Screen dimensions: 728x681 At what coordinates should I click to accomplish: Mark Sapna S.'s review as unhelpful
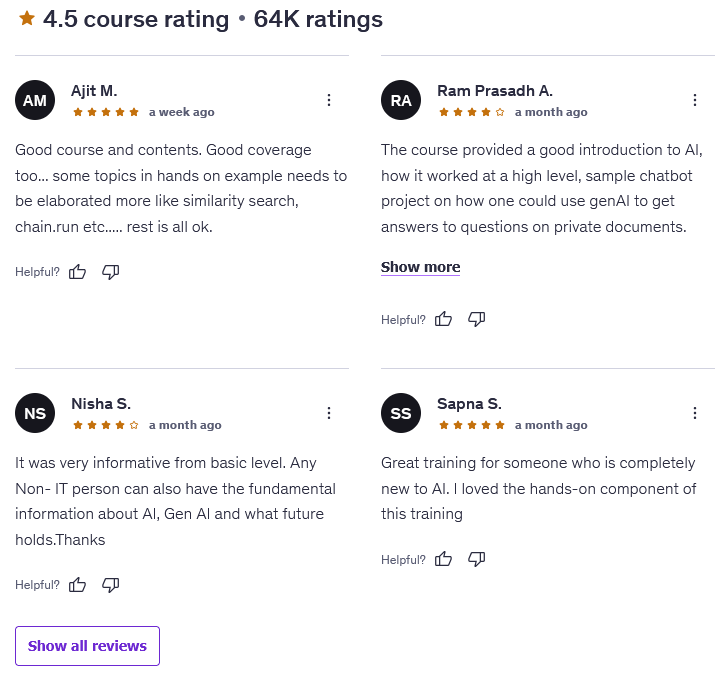tap(477, 559)
